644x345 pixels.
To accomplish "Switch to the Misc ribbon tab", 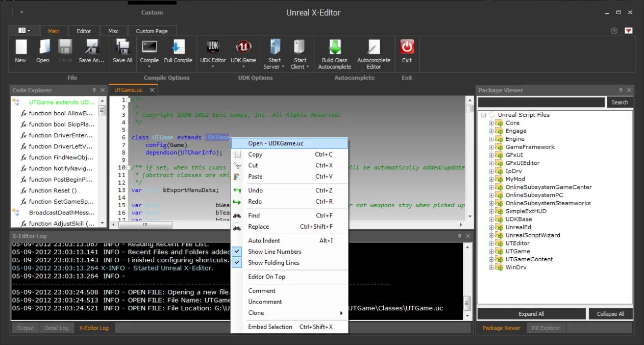I will (113, 31).
